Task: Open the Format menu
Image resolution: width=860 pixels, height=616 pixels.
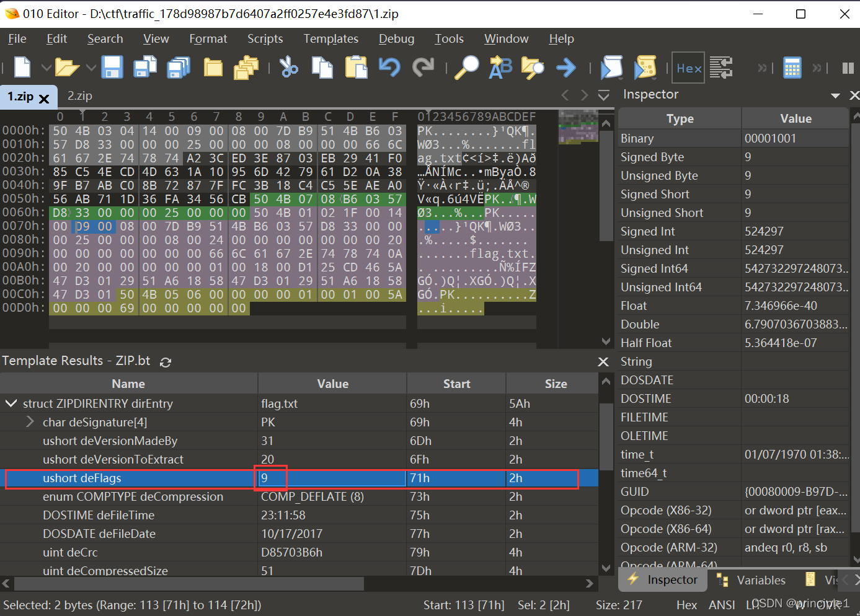Action: pos(208,38)
